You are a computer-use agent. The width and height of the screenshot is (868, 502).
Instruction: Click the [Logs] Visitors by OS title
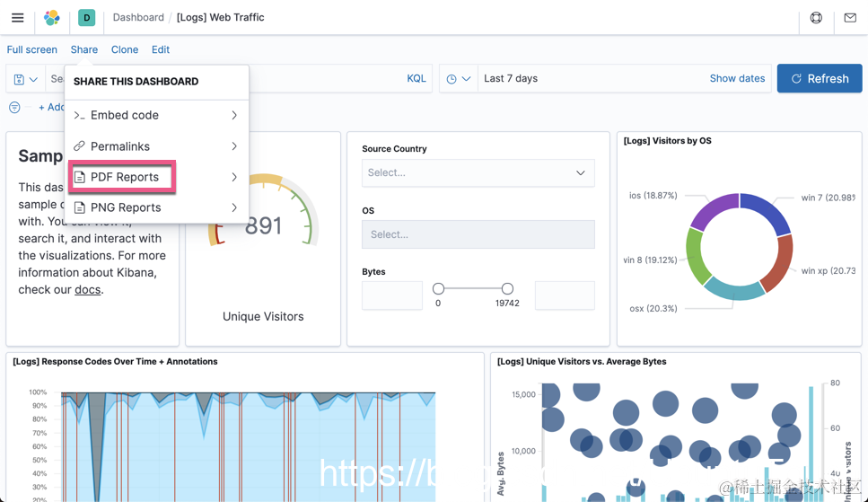(x=668, y=141)
